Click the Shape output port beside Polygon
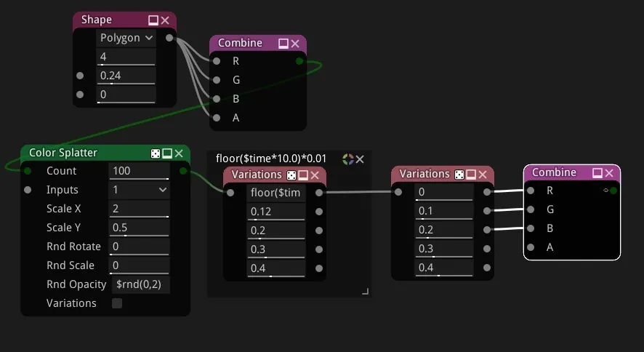This screenshot has width=644, height=352. tap(169, 38)
